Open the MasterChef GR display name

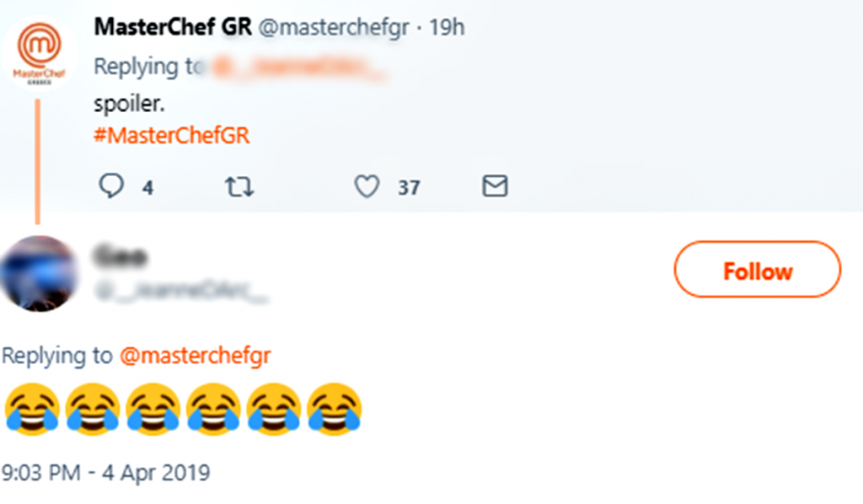pos(173,27)
